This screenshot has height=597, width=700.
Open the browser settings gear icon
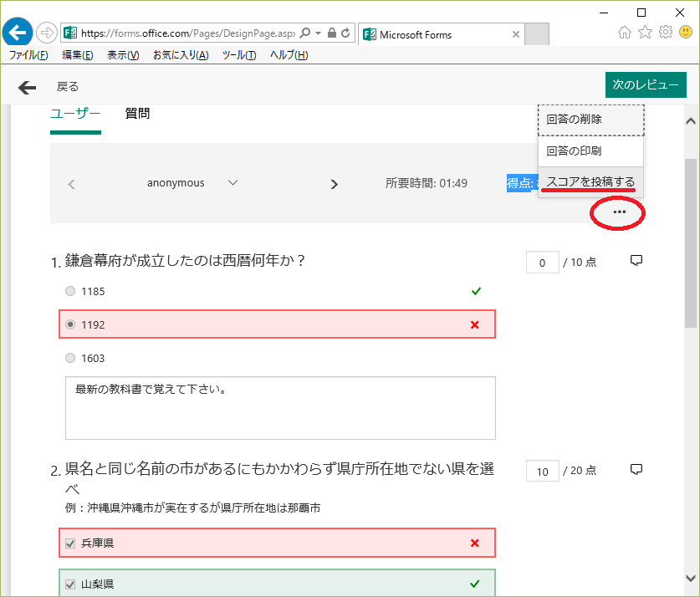pyautogui.click(x=666, y=33)
